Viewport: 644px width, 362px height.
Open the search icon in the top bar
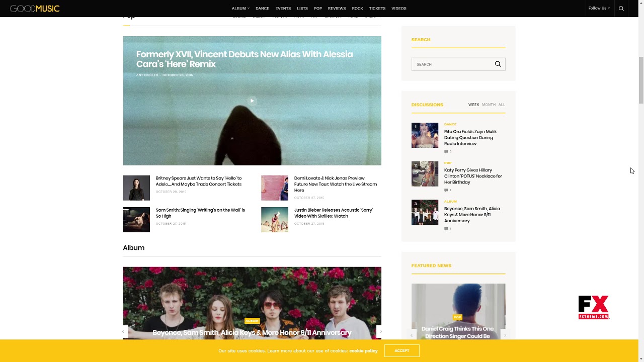point(621,9)
